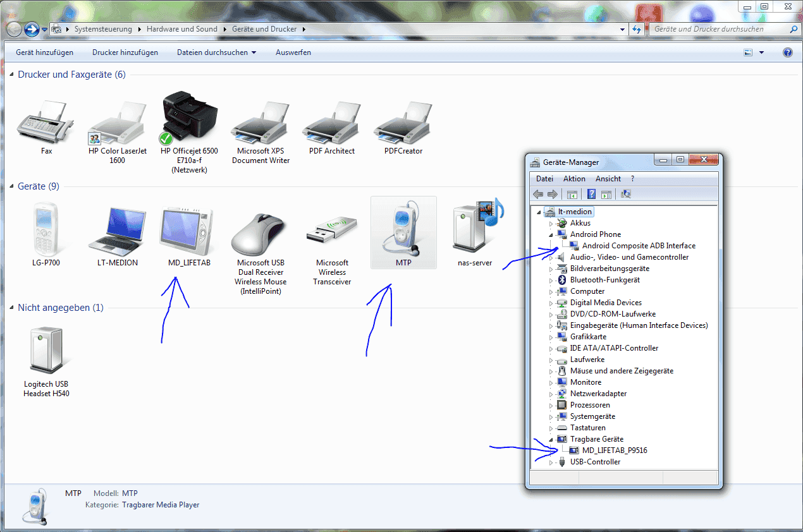This screenshot has width=803, height=532.
Task: Open the Dateien durchsuchen dropdown
Action: tap(217, 52)
